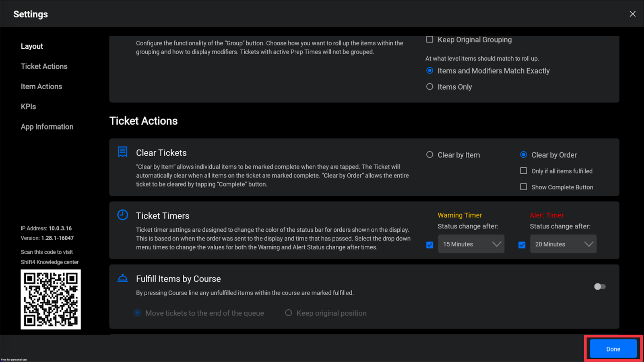Viewport: 644px width, 362px height.
Task: Enable Show Complete Button checkbox
Action: 524,187
